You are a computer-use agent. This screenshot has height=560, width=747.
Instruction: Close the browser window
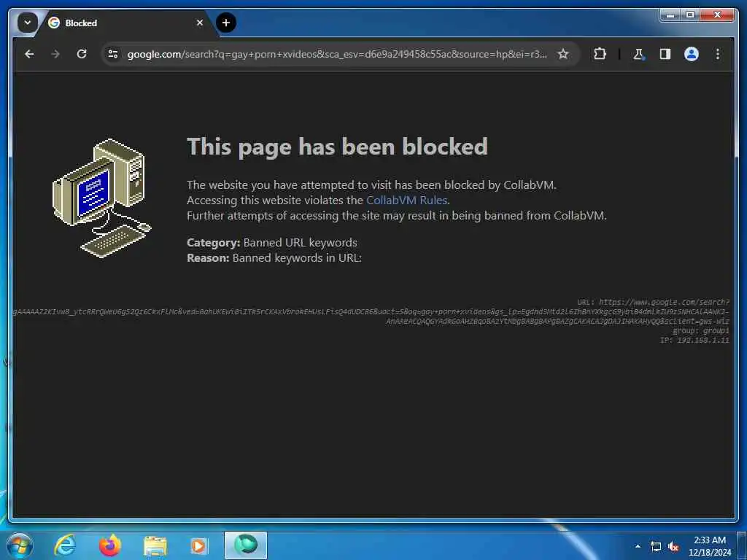(x=717, y=15)
